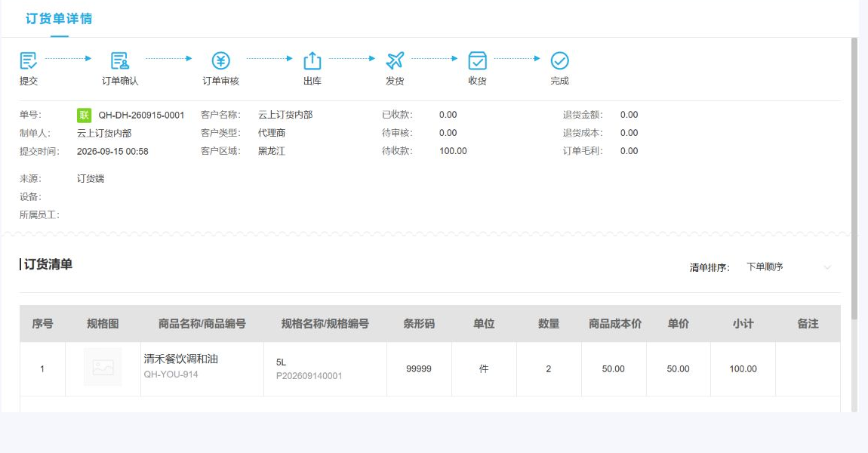Select the 订单确认 step icon
Screen dimensions: 868x453
(119, 60)
